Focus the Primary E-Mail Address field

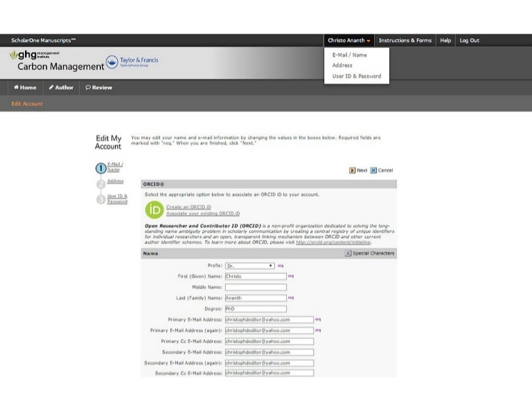point(269,320)
